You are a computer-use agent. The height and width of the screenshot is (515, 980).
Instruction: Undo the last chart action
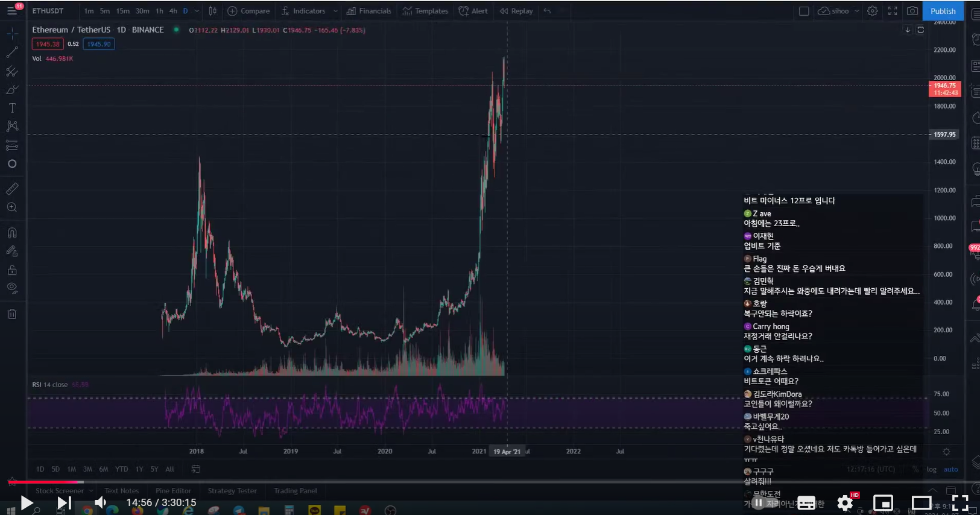tap(547, 11)
